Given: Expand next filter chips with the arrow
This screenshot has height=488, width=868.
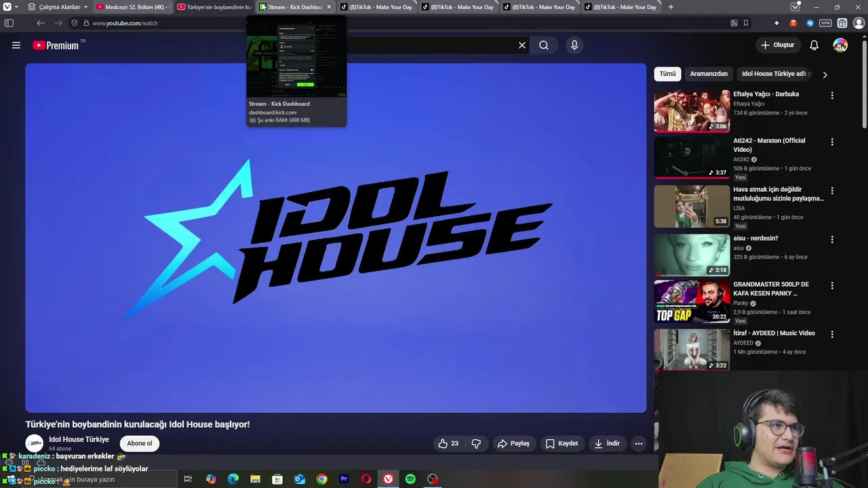Looking at the screenshot, I should [x=825, y=75].
